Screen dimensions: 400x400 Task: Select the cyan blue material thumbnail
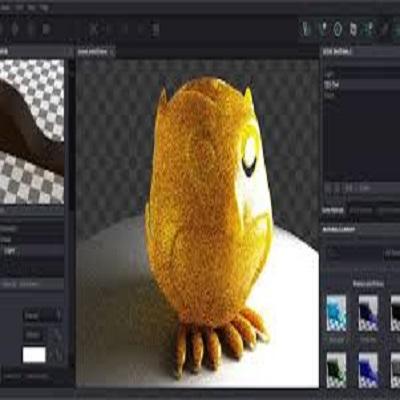click(x=336, y=313)
